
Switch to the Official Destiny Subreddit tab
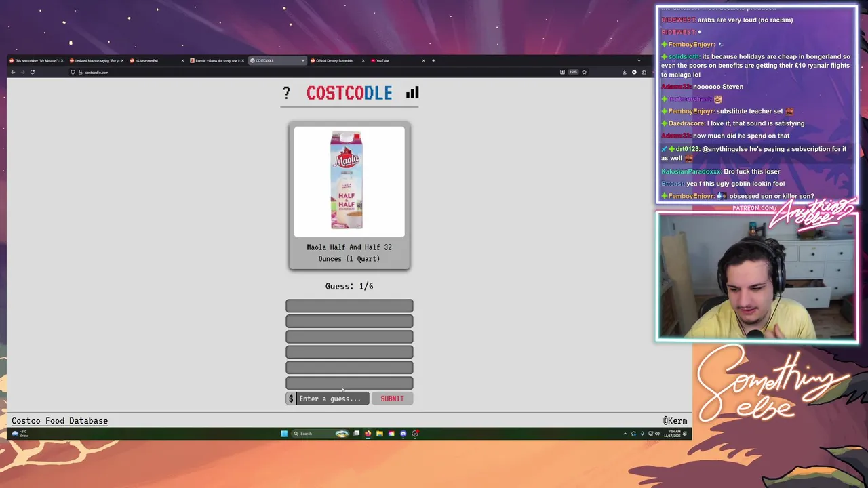(337, 60)
